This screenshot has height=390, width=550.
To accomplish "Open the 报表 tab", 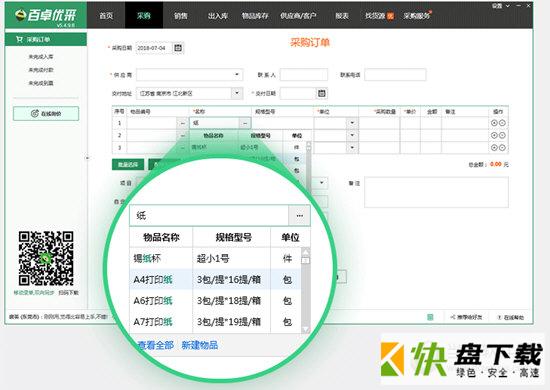I will (342, 16).
